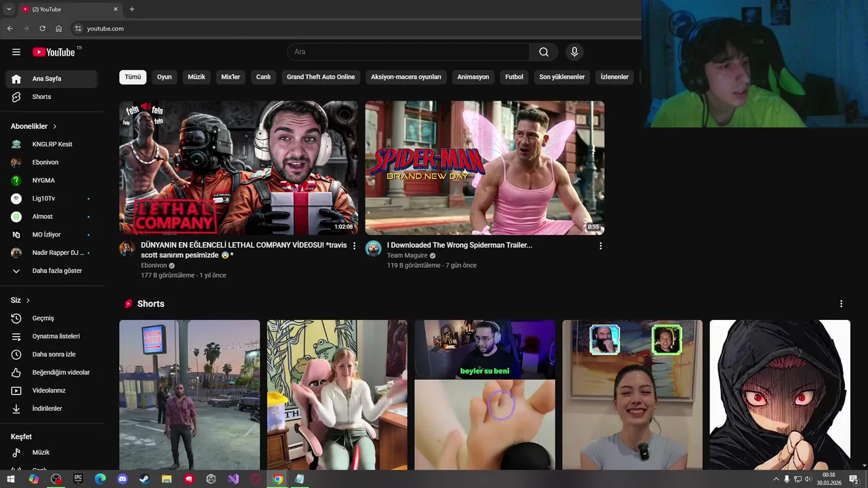Screen dimensions: 868x488
Task: Expand the Abonelikler section chevron
Action: (x=55, y=127)
